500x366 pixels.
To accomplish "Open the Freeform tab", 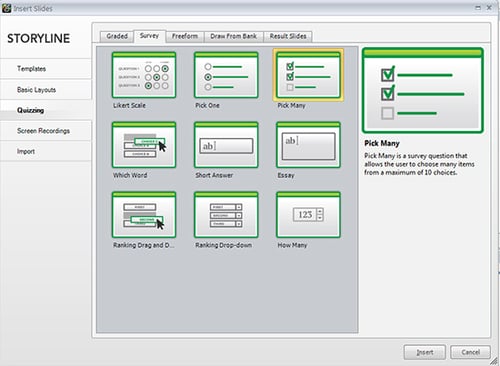I will [x=185, y=36].
